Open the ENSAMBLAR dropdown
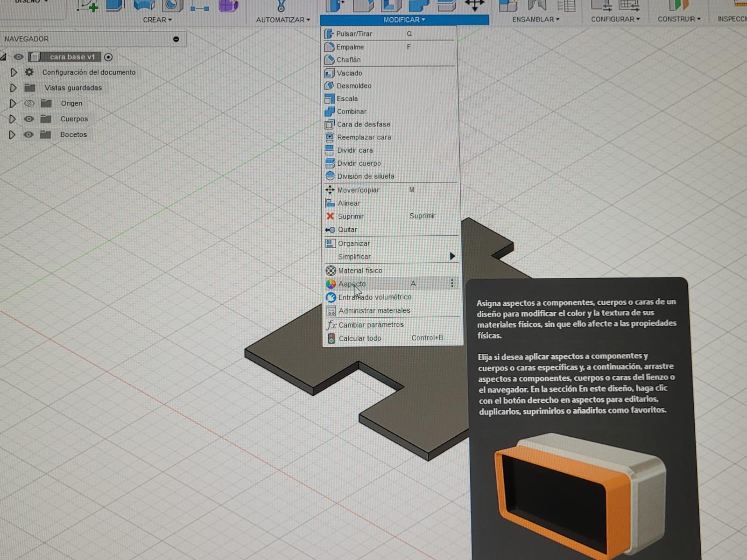Screen dimensions: 747x560 pyautogui.click(x=536, y=19)
